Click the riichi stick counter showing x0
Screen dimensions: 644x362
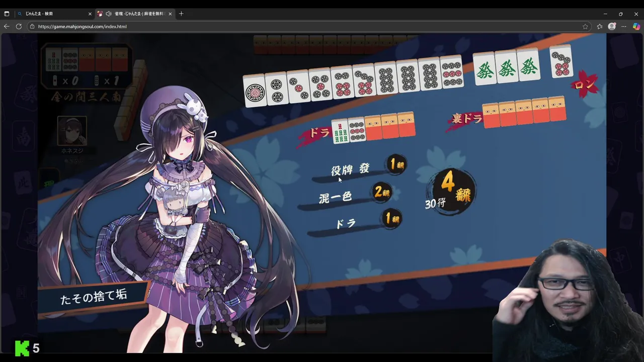click(65, 80)
